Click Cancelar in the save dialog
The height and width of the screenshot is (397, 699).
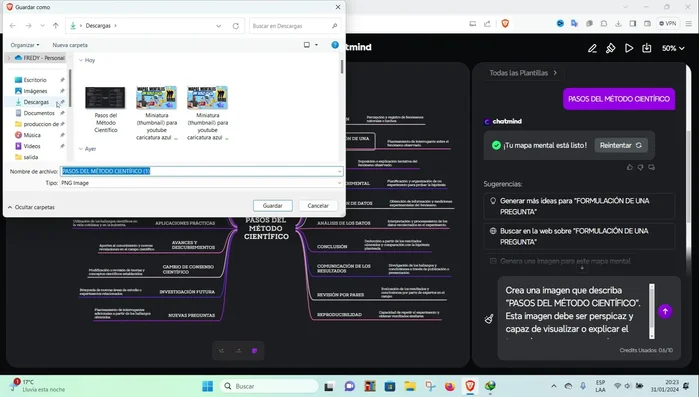[318, 206]
